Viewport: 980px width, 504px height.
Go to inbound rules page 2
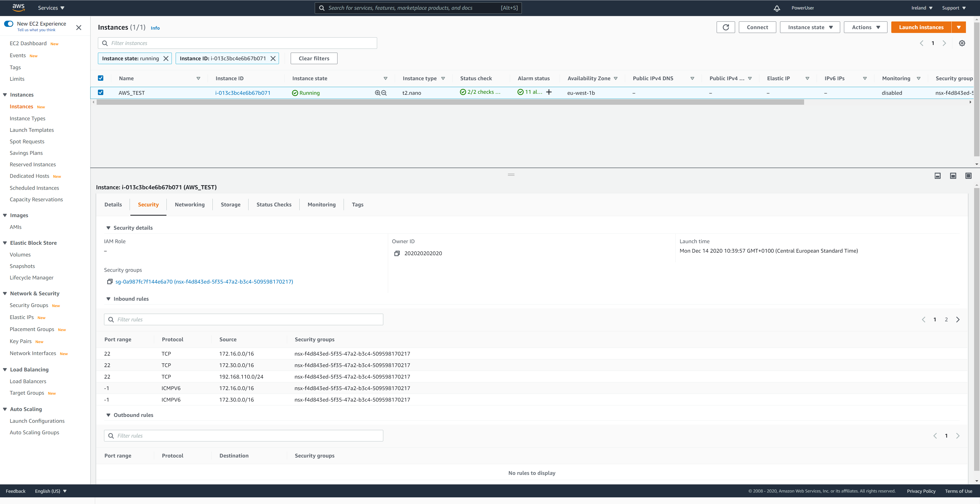(946, 320)
